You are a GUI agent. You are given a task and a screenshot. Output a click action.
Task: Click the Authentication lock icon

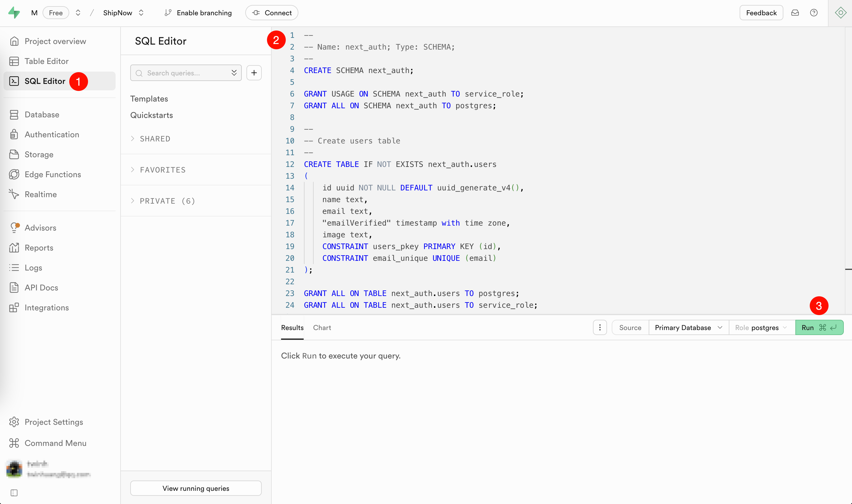pyautogui.click(x=14, y=134)
